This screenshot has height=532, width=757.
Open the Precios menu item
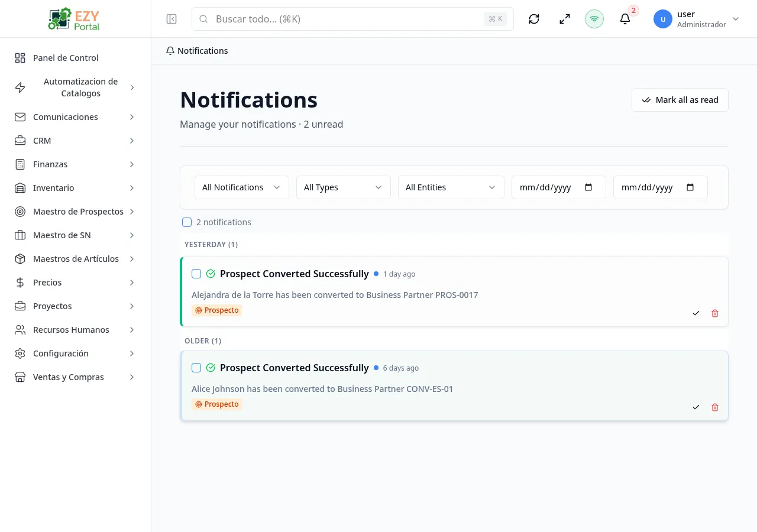tap(75, 283)
